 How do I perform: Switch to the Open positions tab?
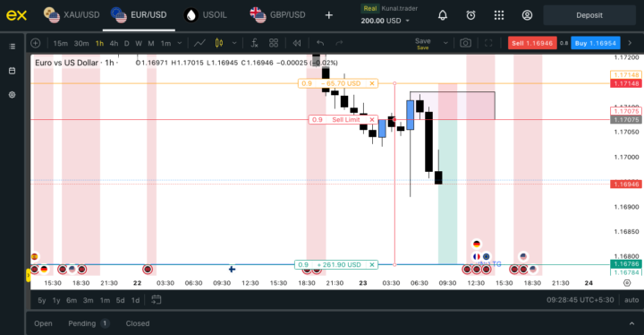[43, 323]
